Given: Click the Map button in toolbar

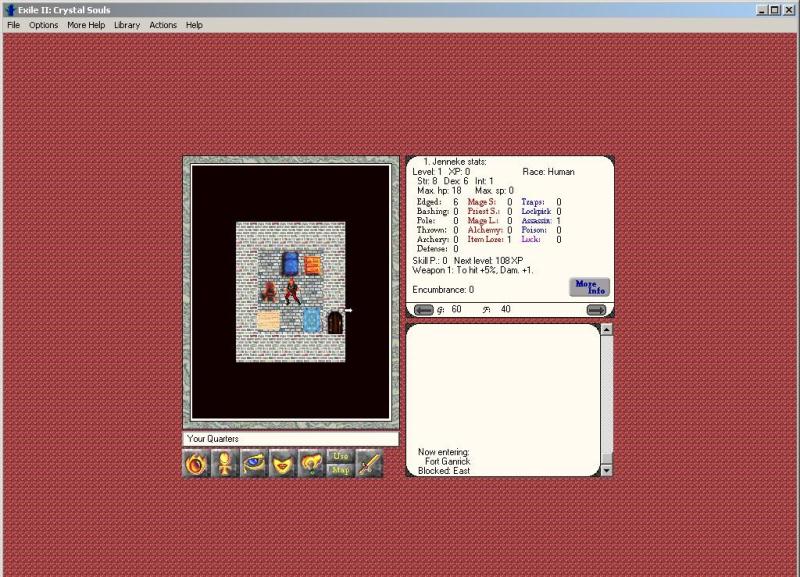Looking at the screenshot, I should point(341,470).
